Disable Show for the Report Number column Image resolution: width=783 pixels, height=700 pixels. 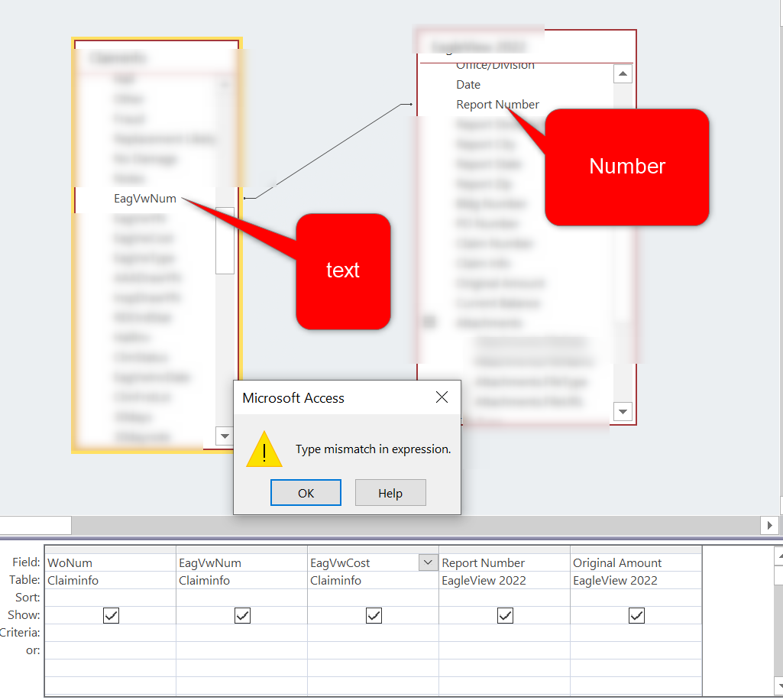tap(504, 615)
